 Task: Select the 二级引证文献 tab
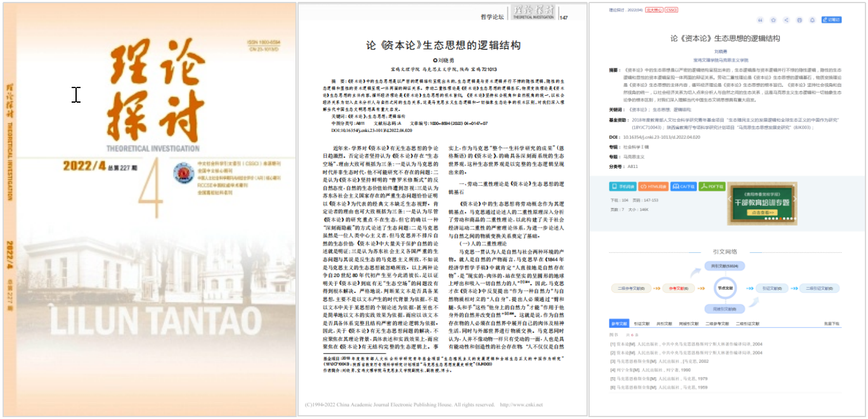click(748, 323)
